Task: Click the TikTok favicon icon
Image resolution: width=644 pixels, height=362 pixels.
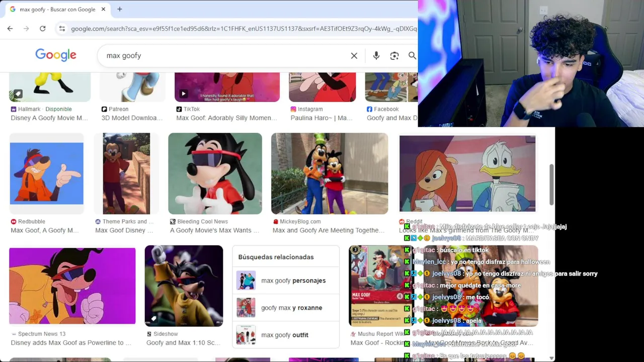Action: 179,109
